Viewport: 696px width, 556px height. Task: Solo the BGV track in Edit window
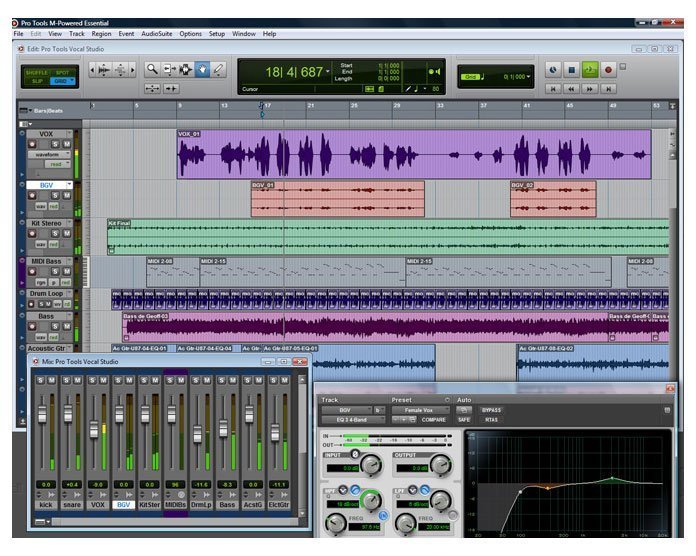pos(55,196)
